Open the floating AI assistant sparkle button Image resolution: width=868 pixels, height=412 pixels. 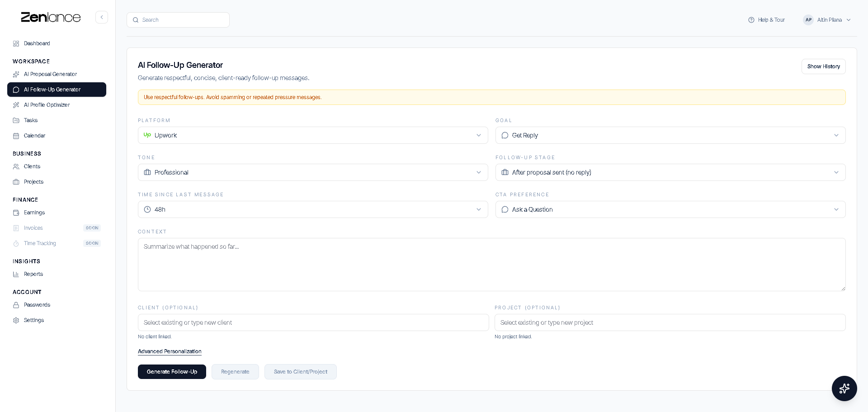pos(844,388)
